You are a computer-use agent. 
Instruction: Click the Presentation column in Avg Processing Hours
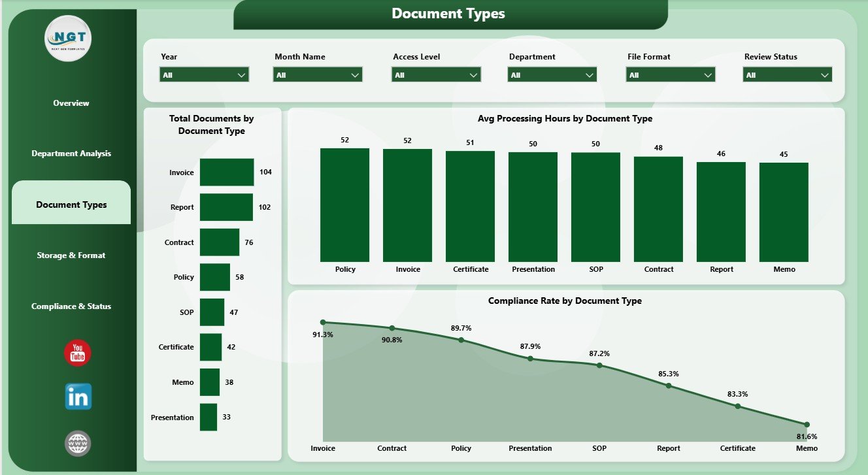pyautogui.click(x=533, y=207)
